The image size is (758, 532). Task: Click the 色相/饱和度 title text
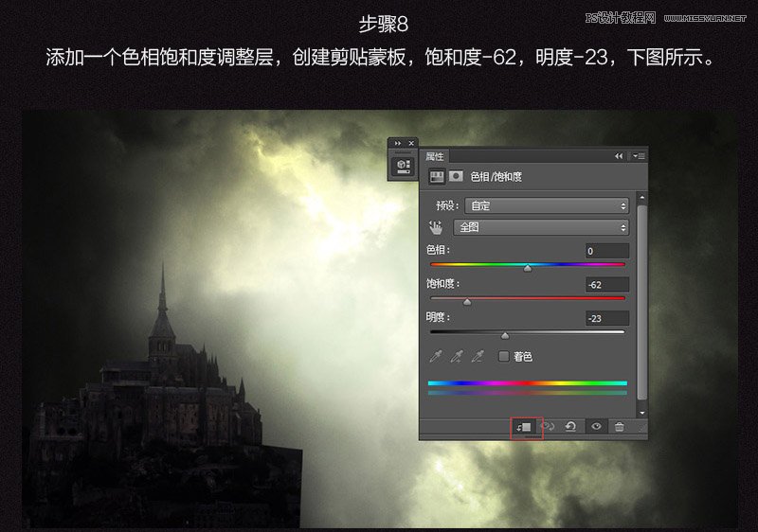click(496, 177)
